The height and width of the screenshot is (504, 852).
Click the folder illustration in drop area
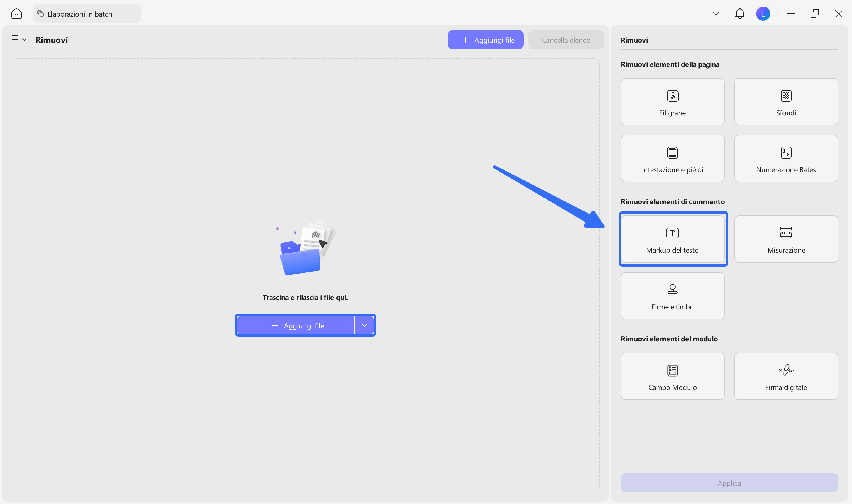click(306, 248)
